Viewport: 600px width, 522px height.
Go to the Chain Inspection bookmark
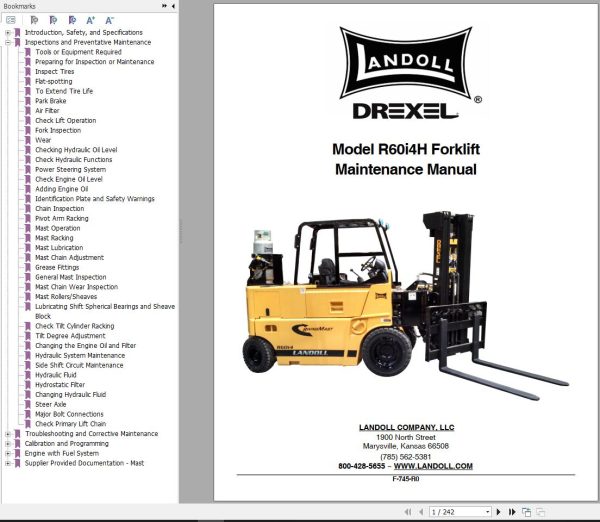click(60, 209)
